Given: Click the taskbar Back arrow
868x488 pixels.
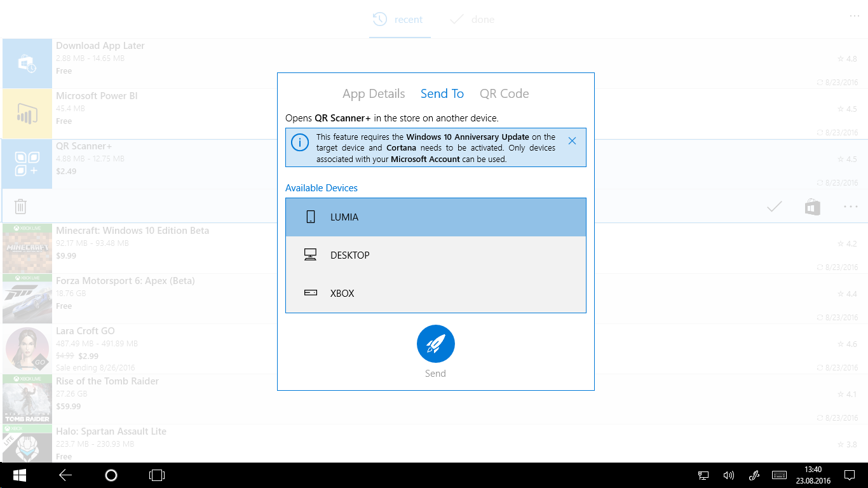Looking at the screenshot, I should pos(65,475).
